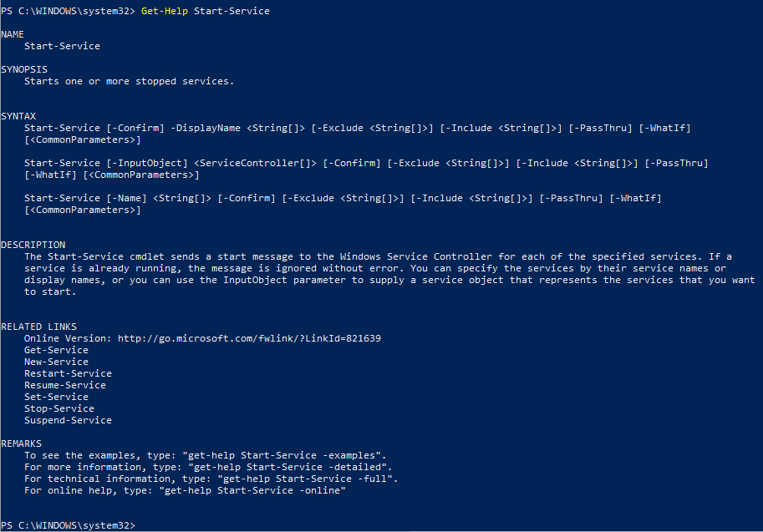This screenshot has width=763, height=532.
Task: Click Stop-Service in the related links
Action: point(58,408)
